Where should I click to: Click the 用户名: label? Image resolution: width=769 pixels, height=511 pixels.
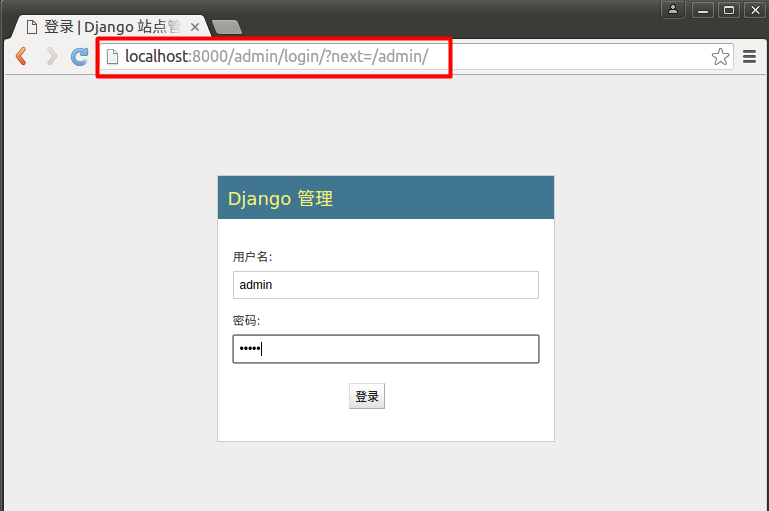[252, 256]
